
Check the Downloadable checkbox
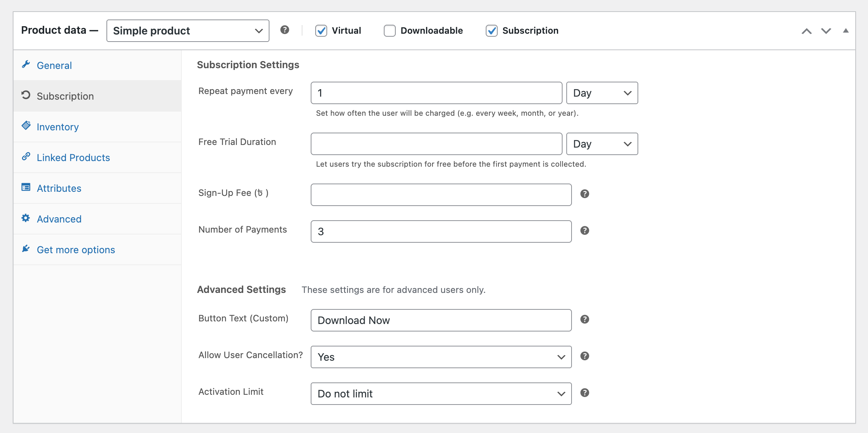[390, 31]
